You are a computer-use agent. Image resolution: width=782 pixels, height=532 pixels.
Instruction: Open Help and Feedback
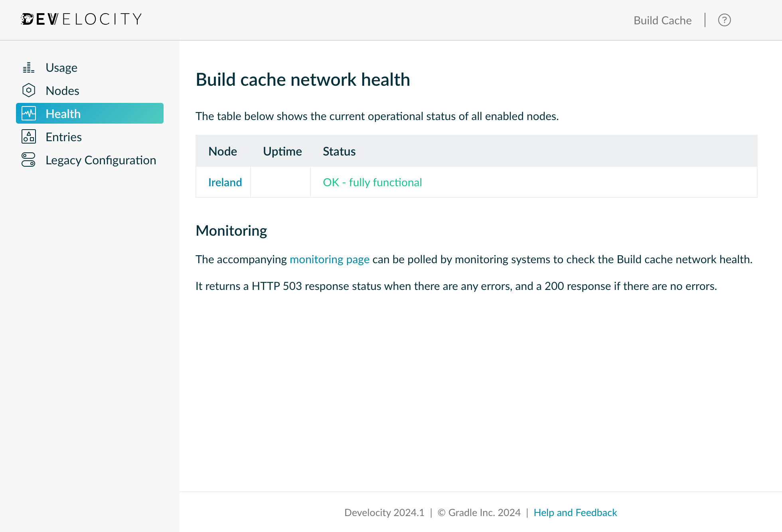coord(575,512)
